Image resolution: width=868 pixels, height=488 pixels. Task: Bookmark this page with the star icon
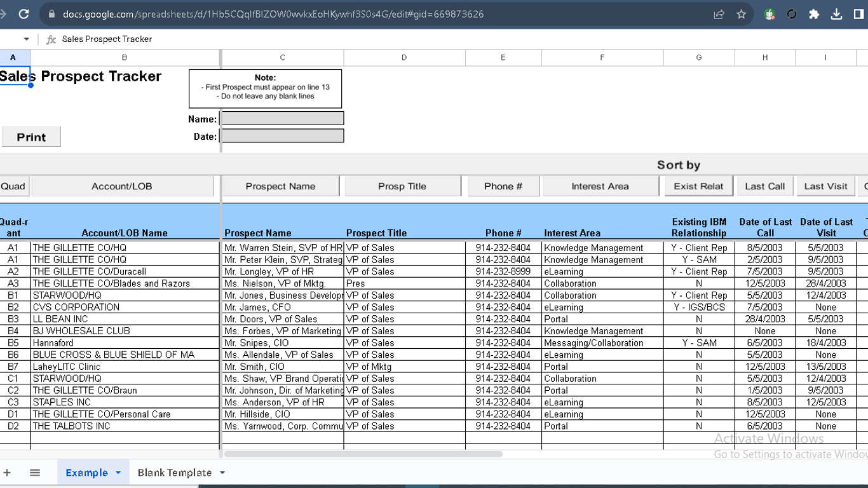(741, 14)
